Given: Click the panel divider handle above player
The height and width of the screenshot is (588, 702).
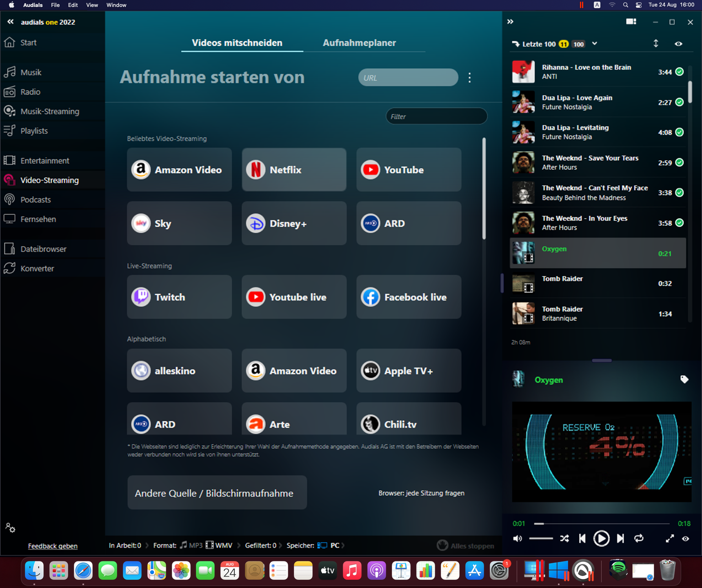Looking at the screenshot, I should [x=602, y=360].
